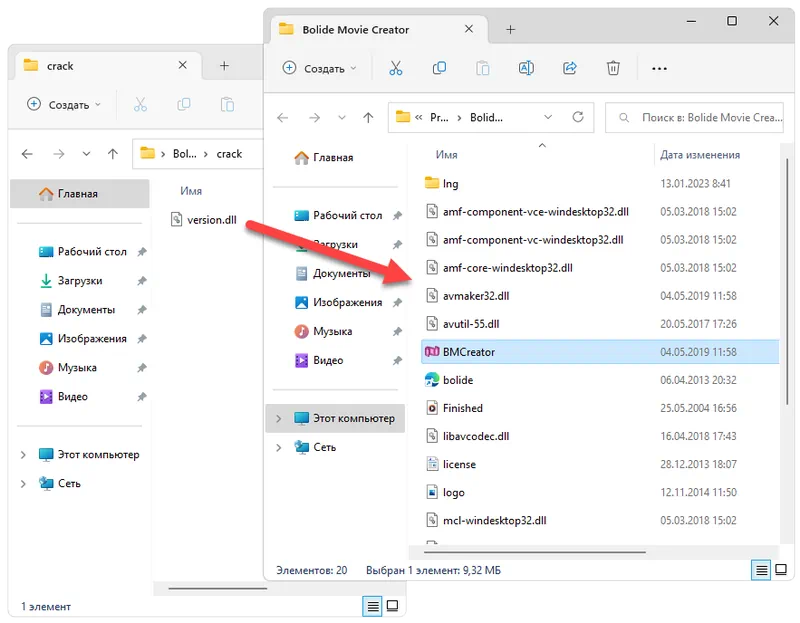The height and width of the screenshot is (623, 800).
Task: Expand Сеть in Bolide Movie Creator sidebar
Action: point(279,447)
